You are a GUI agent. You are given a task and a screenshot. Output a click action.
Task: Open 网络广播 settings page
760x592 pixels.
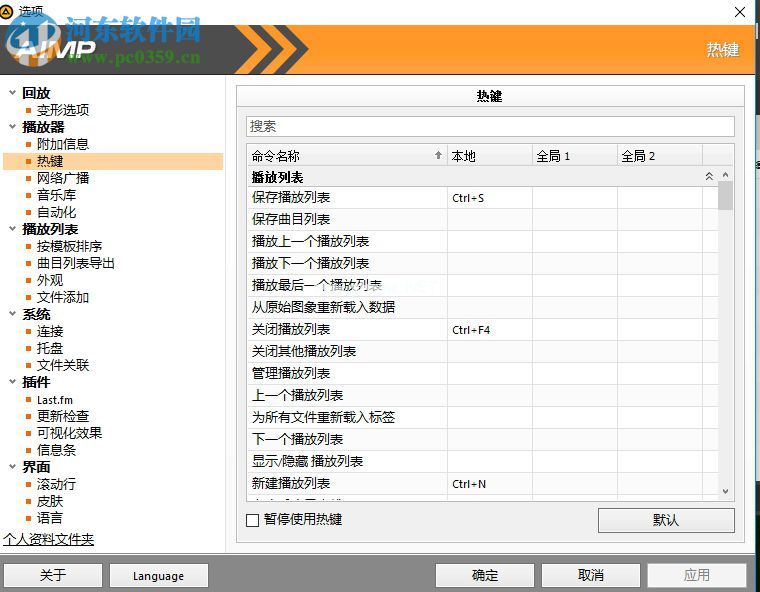point(63,178)
